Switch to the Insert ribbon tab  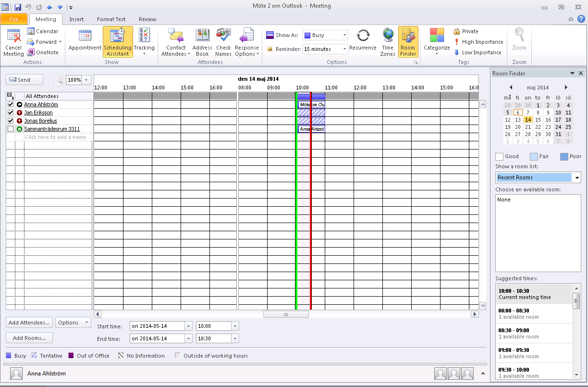click(76, 19)
